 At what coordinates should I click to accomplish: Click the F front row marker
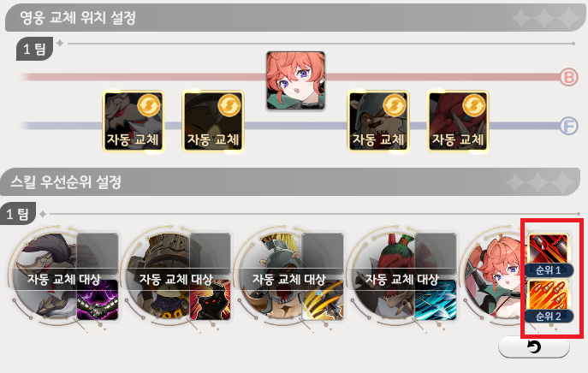(x=568, y=126)
